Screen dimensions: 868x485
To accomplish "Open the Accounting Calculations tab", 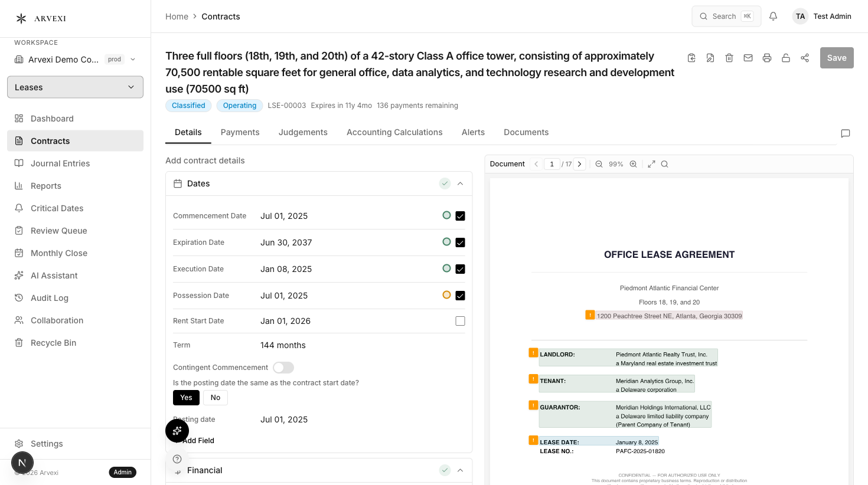I will 394,132.
